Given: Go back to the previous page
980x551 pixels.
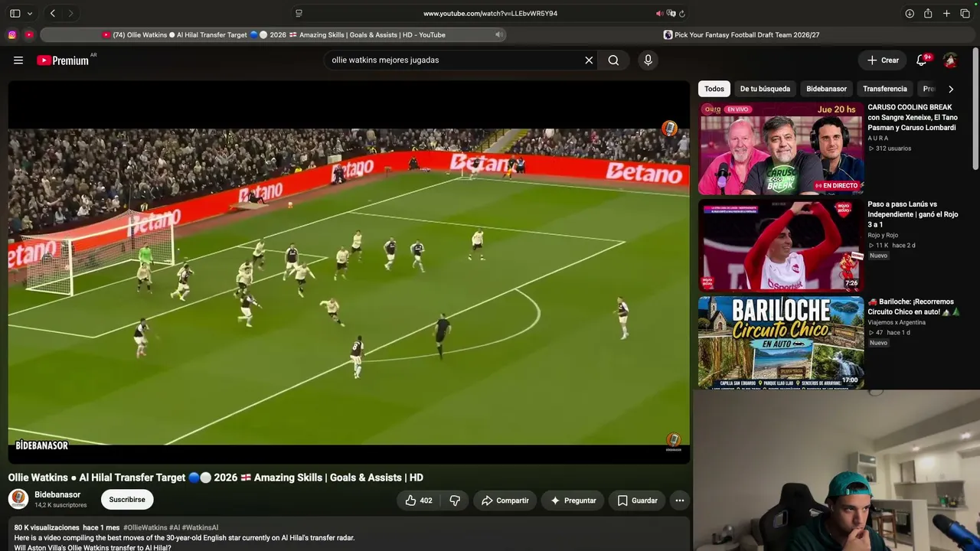Looking at the screenshot, I should tap(53, 14).
